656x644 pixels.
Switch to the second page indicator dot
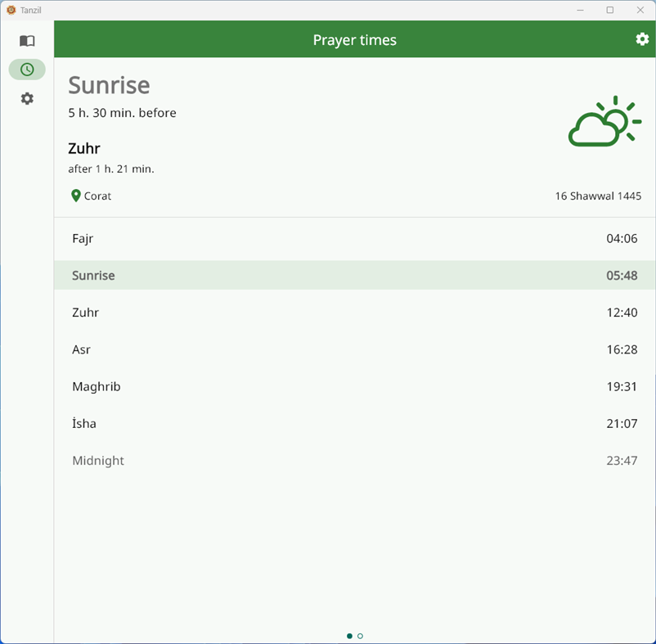coord(360,635)
